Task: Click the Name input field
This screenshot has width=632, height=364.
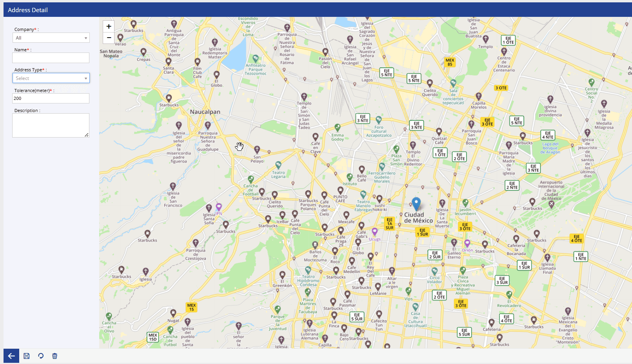Action: (51, 58)
